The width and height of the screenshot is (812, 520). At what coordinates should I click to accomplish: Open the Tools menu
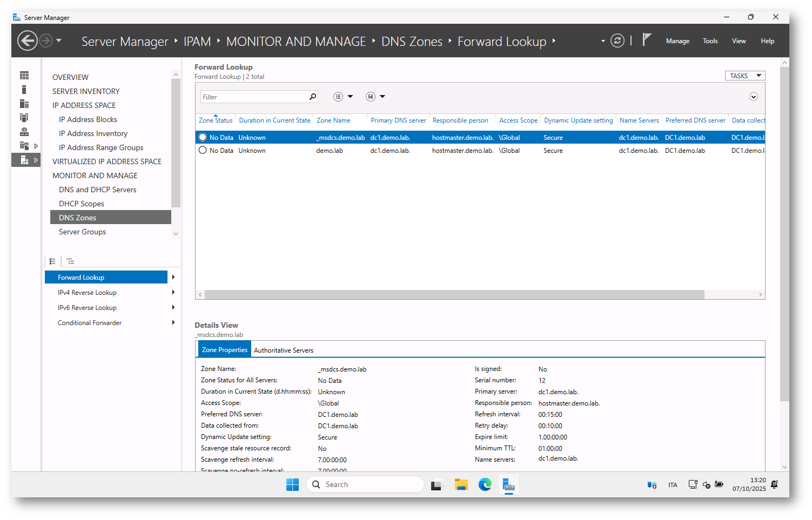(x=710, y=41)
